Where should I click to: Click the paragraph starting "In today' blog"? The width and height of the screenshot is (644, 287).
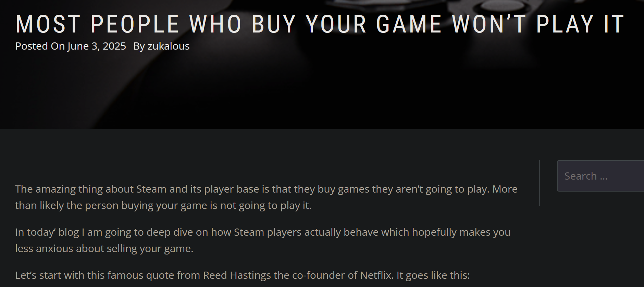point(262,232)
